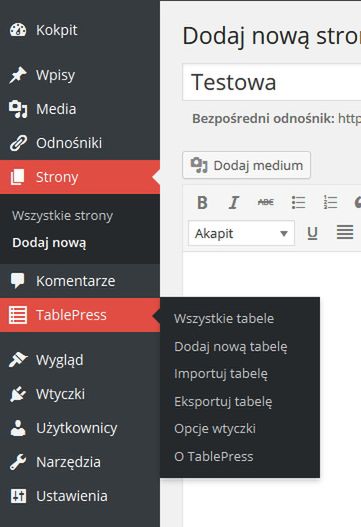Click the Użytkownicy person icon
Viewport: 361px width, 527px height.
pos(18,428)
